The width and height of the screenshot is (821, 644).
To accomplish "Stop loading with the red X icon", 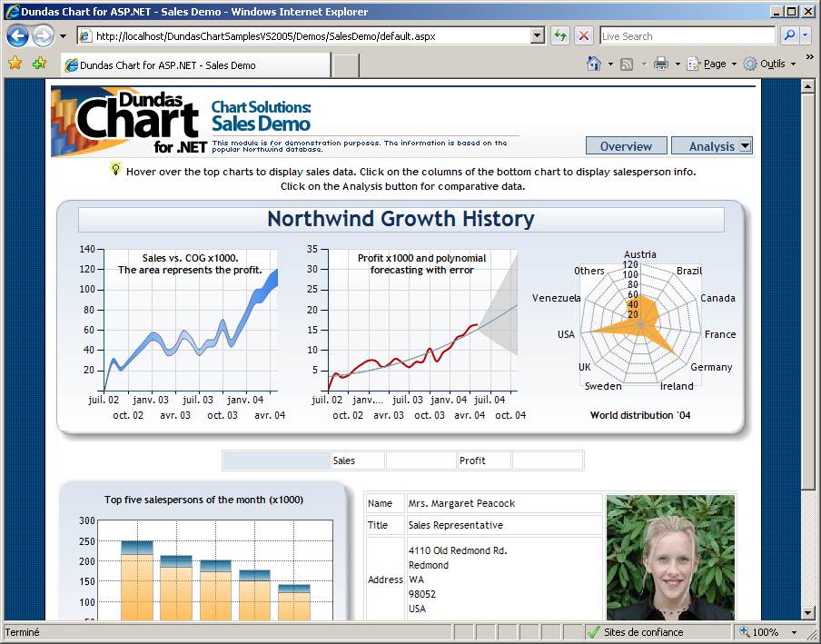I will pos(584,36).
